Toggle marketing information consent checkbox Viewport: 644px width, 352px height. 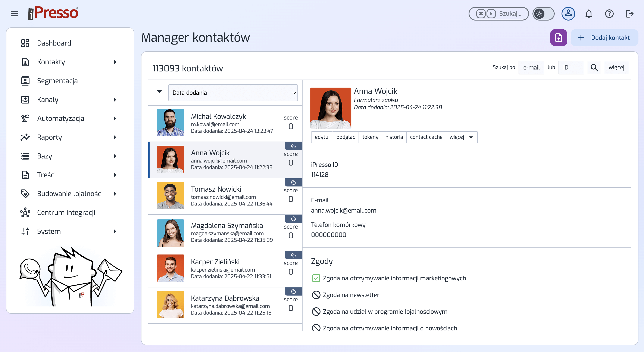coord(316,278)
